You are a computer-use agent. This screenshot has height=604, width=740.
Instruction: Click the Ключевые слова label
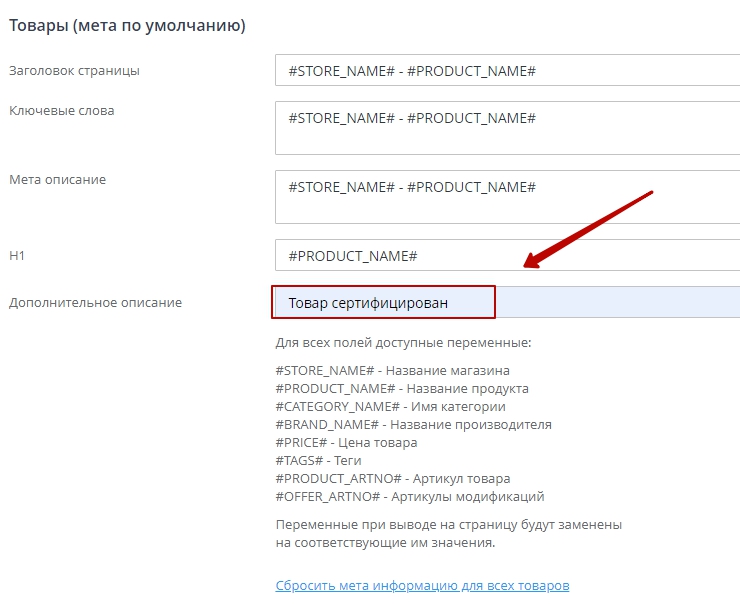(x=61, y=111)
